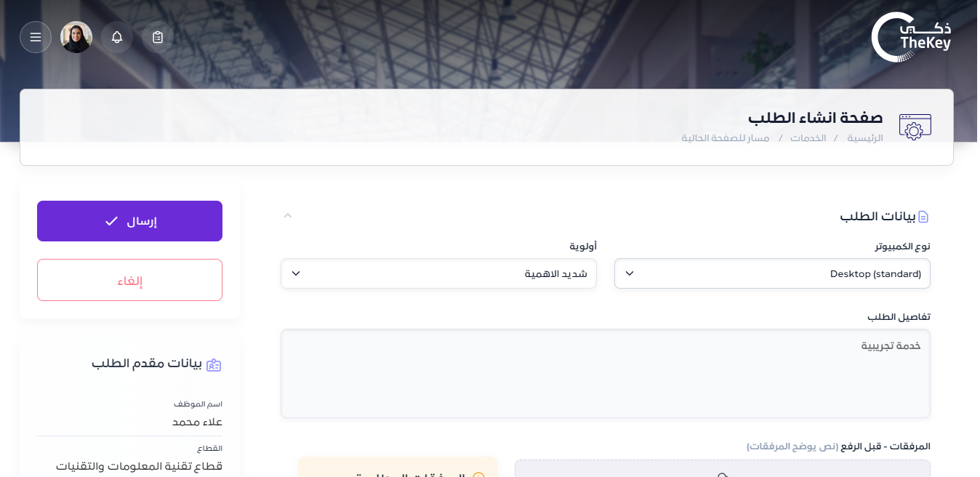Click the page settings window icon
The width and height of the screenshot is (980, 477).
[x=915, y=127]
